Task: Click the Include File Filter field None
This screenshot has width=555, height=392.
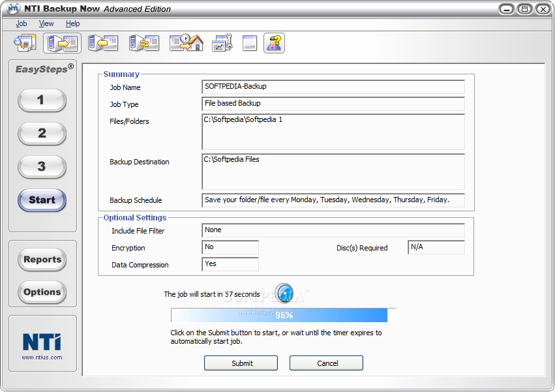Action: [333, 230]
